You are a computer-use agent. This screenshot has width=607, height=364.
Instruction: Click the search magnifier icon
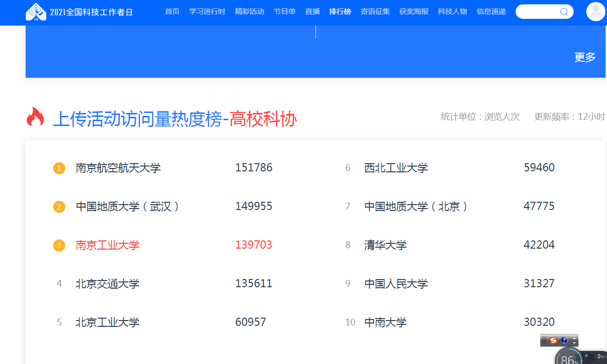point(564,12)
